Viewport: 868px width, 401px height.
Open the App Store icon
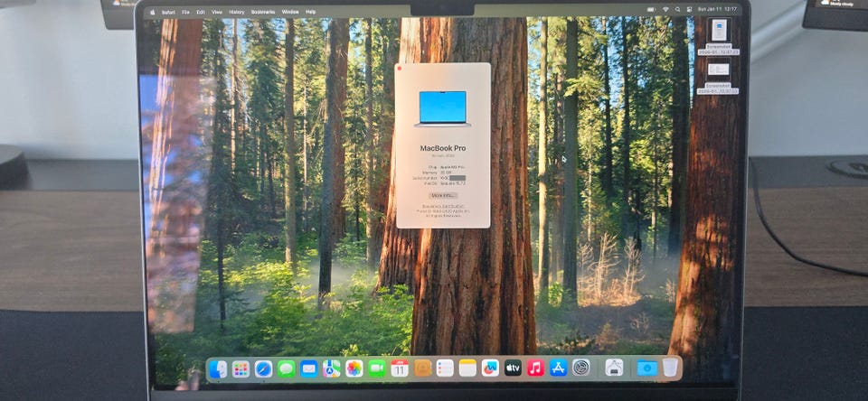tap(559, 368)
